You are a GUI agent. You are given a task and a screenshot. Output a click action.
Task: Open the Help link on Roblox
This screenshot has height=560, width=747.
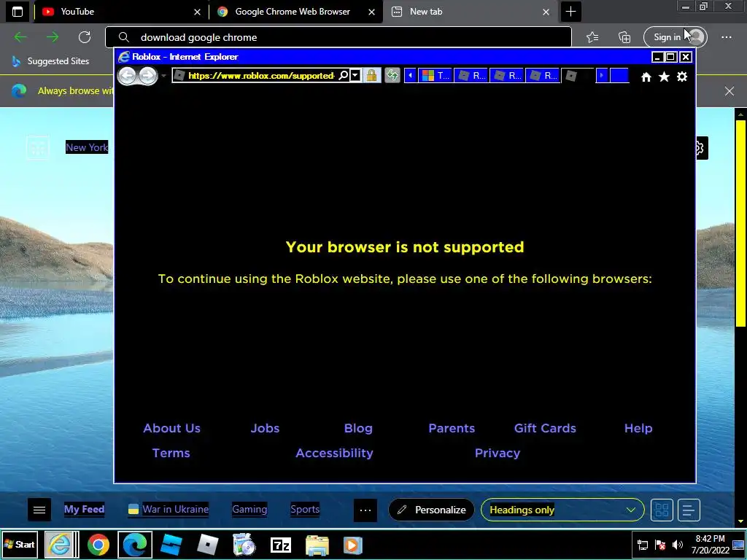pyautogui.click(x=638, y=428)
